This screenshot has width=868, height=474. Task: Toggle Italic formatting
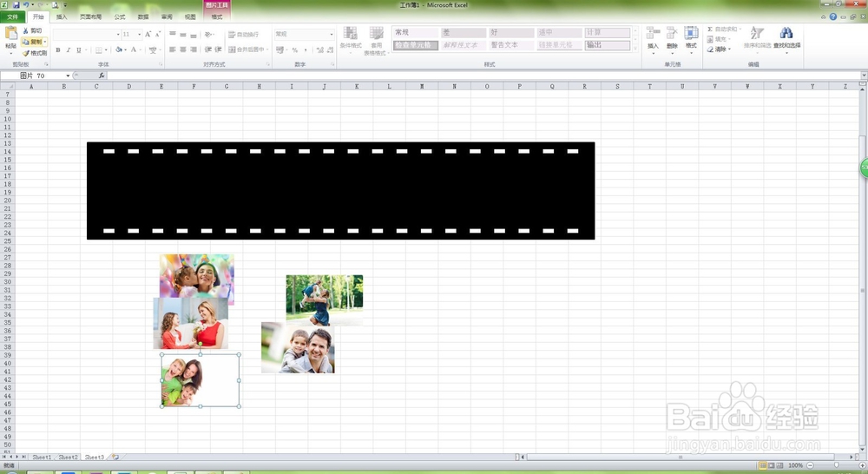click(68, 49)
